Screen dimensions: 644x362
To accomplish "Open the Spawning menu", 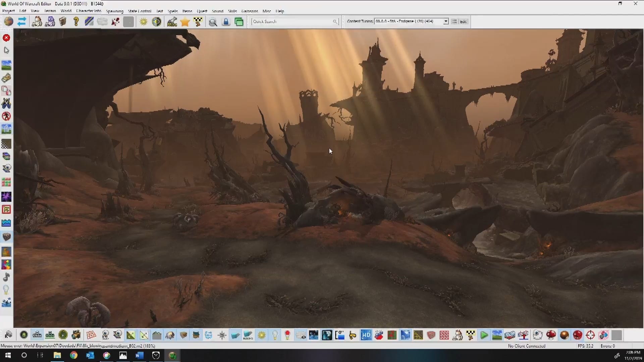I will (x=114, y=11).
